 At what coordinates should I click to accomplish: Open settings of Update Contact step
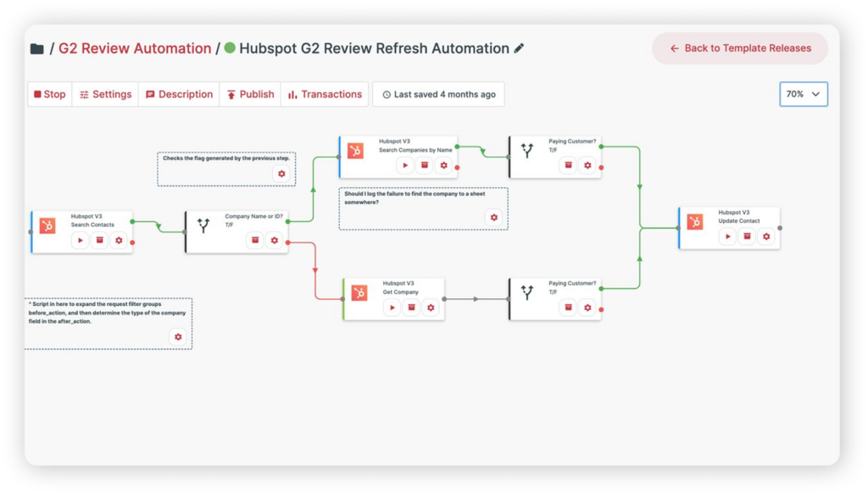click(766, 236)
